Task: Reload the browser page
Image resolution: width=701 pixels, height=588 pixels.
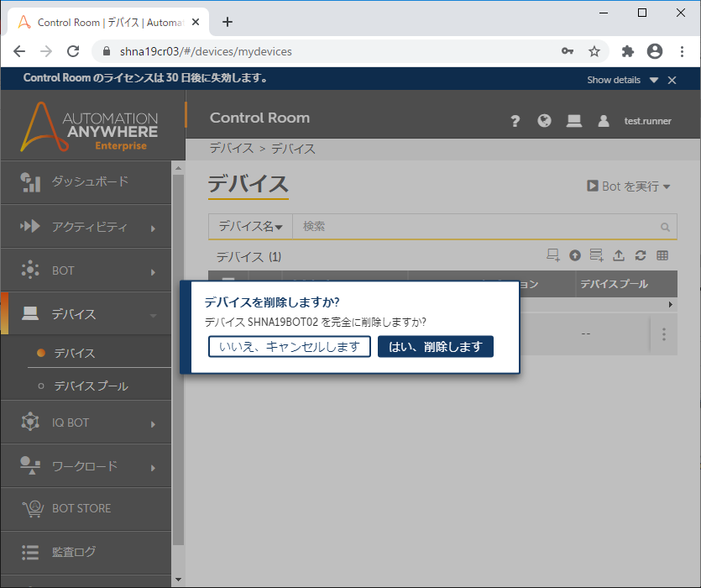Action: (73, 51)
